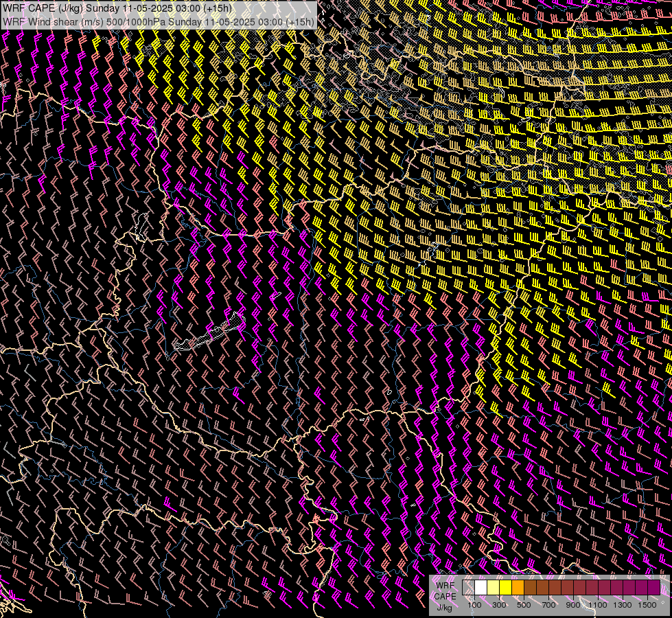Click the 'WRF CAPE (J/kg)' title line
This screenshot has height=618, width=672.
117,8
